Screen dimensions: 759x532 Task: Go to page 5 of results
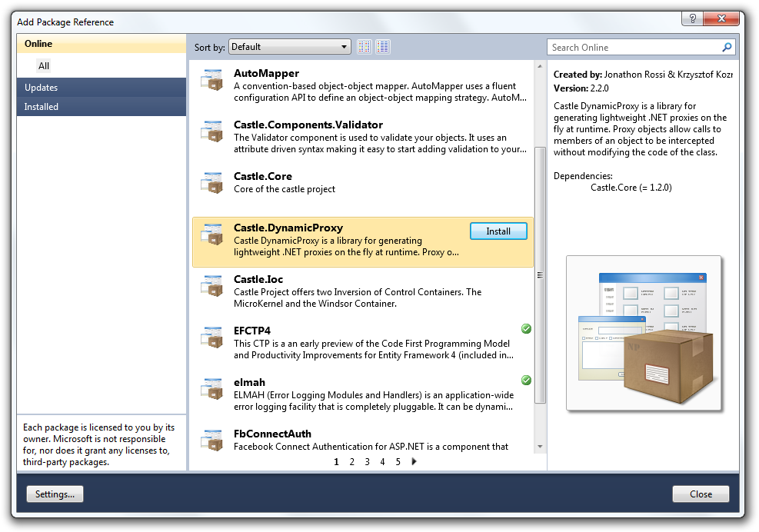[x=398, y=462]
